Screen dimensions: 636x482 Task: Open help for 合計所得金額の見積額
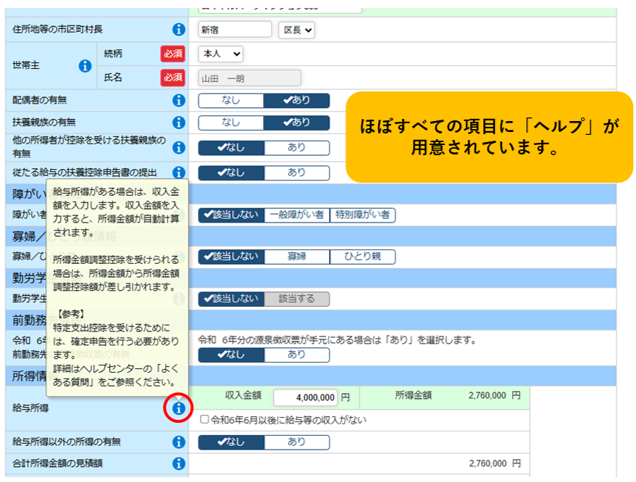coord(178,464)
